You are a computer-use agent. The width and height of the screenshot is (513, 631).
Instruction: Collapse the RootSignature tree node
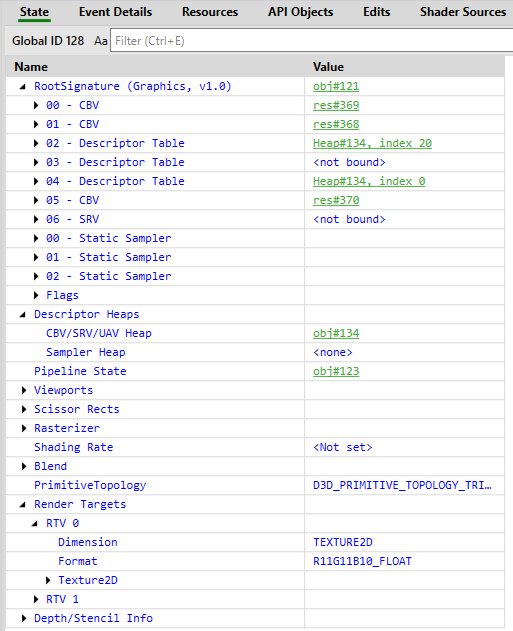23,87
